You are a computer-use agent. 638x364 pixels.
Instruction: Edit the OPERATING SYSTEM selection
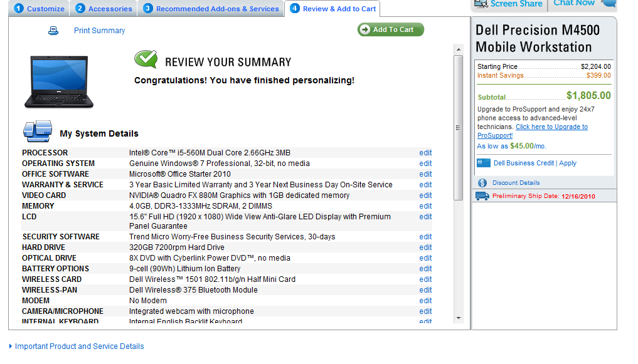click(x=425, y=164)
